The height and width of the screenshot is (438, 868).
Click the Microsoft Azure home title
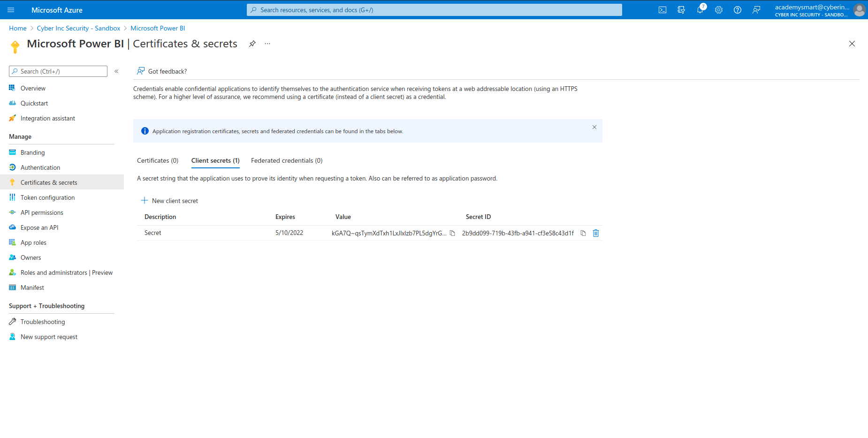pyautogui.click(x=57, y=10)
